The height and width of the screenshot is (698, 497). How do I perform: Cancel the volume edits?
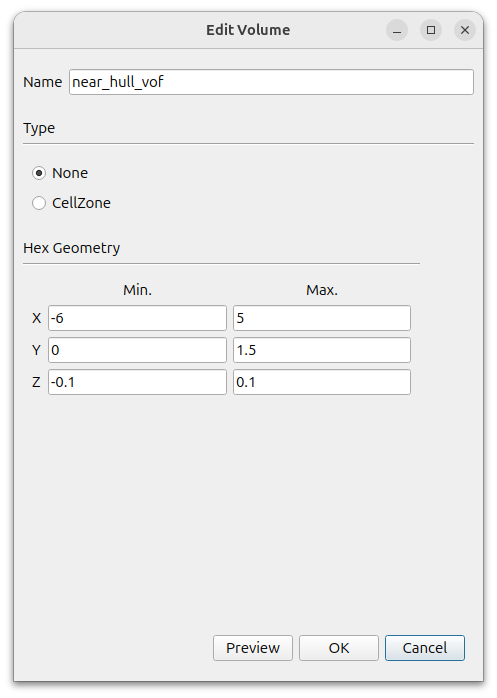coord(425,648)
